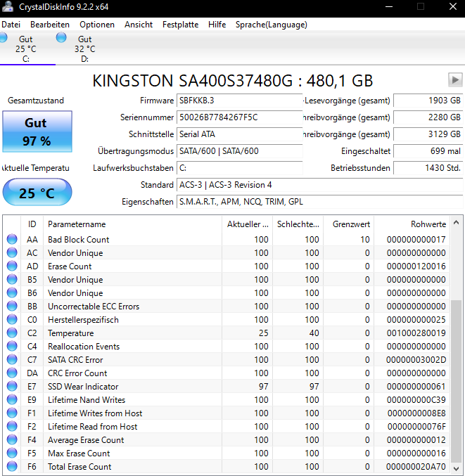Click the Aktueller column header

pos(247,224)
